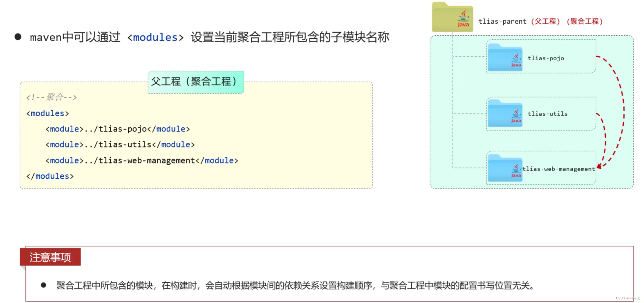The image size is (644, 303).
Task: Select the ../tlias-pojo module line
Action: 118,129
